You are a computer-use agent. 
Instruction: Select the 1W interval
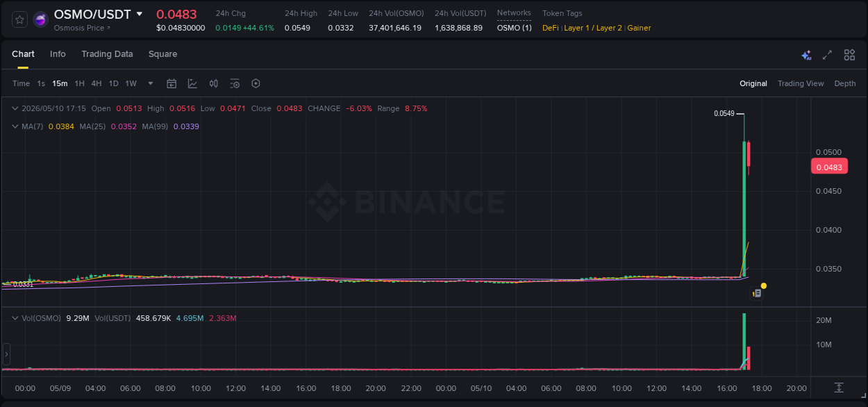tap(131, 83)
